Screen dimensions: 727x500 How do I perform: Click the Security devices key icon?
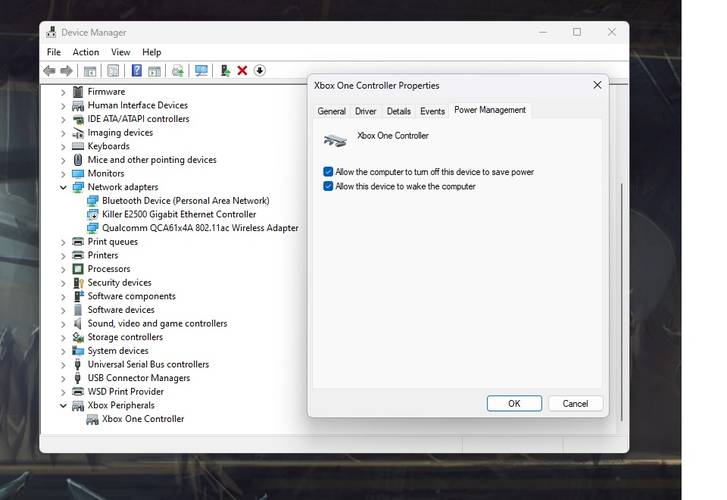click(78, 282)
